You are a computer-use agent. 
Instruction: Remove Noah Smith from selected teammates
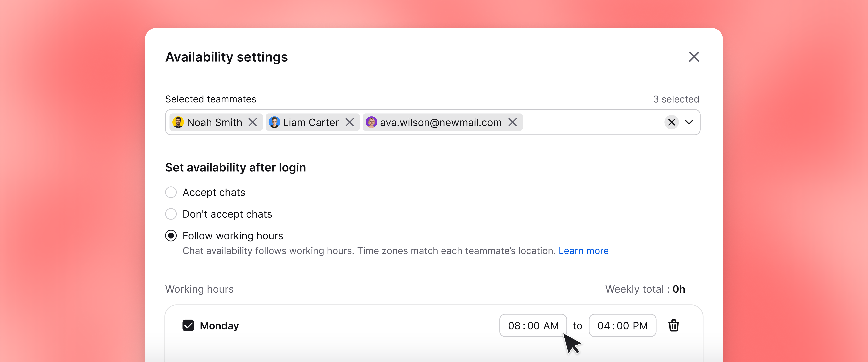(x=253, y=122)
